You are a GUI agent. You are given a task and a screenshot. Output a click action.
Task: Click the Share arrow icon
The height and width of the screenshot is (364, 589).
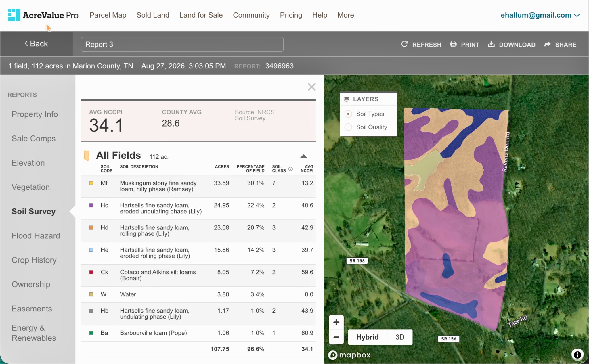coord(547,44)
